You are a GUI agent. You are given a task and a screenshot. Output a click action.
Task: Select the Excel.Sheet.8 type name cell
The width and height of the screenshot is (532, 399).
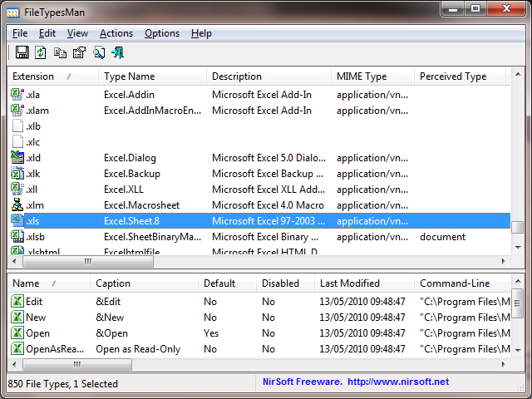click(x=131, y=221)
